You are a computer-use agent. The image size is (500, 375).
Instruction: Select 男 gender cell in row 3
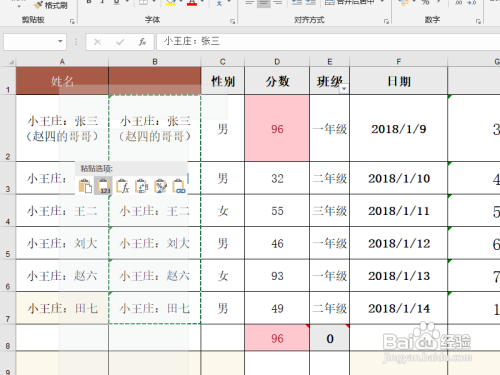point(223,178)
